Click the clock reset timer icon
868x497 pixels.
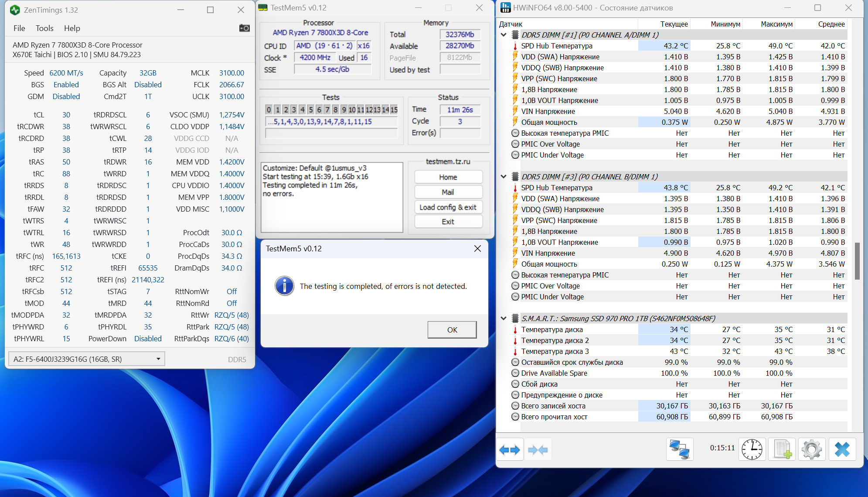[752, 449]
